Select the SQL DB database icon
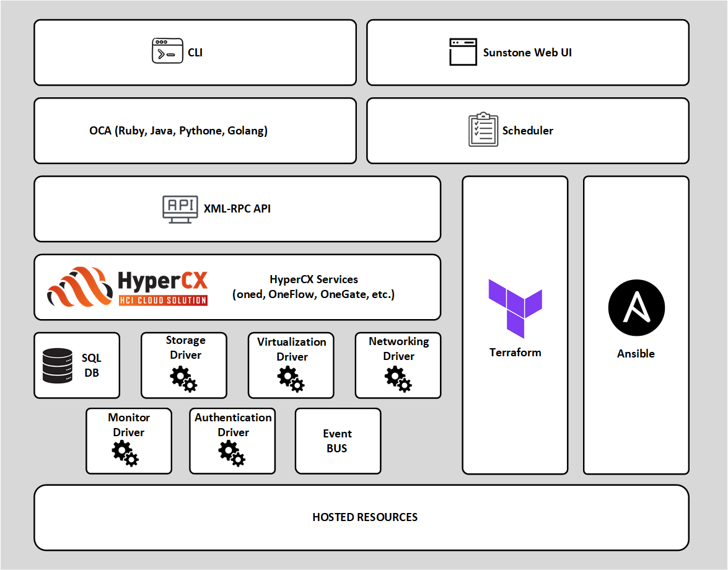 click(x=57, y=366)
